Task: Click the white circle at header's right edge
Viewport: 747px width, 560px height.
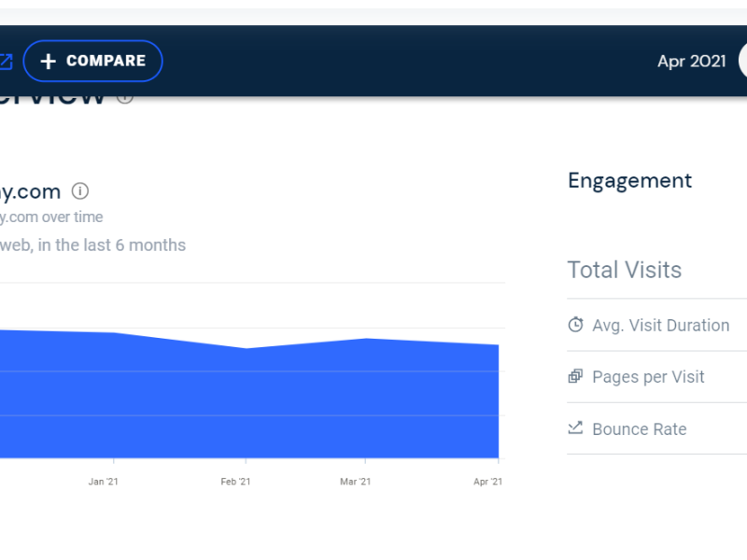Action: 742,61
